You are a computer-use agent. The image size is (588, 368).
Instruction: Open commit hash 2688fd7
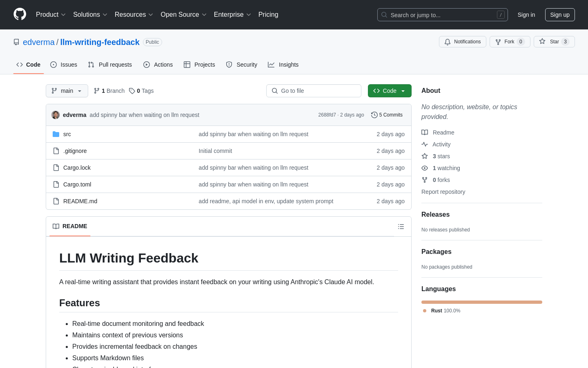coord(327,115)
